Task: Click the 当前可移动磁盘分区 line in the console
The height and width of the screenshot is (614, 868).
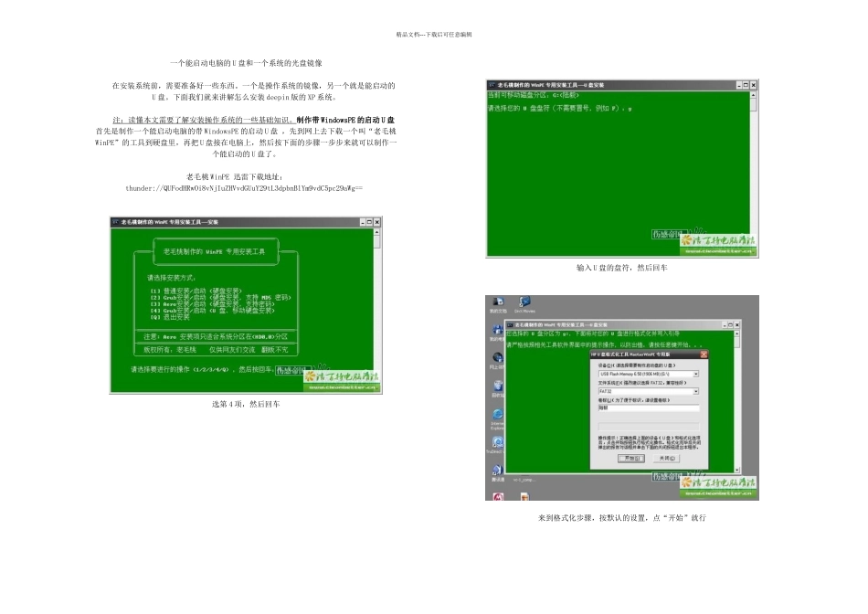Action: 533,95
